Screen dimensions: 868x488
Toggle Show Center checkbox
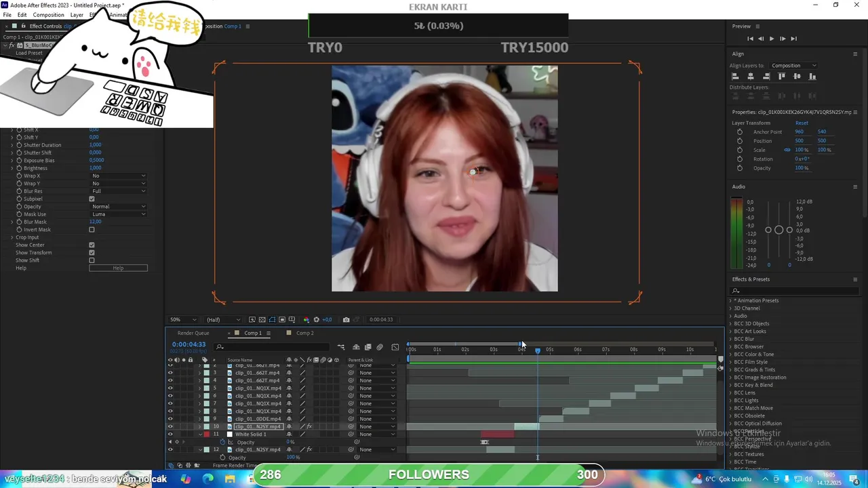tap(92, 245)
